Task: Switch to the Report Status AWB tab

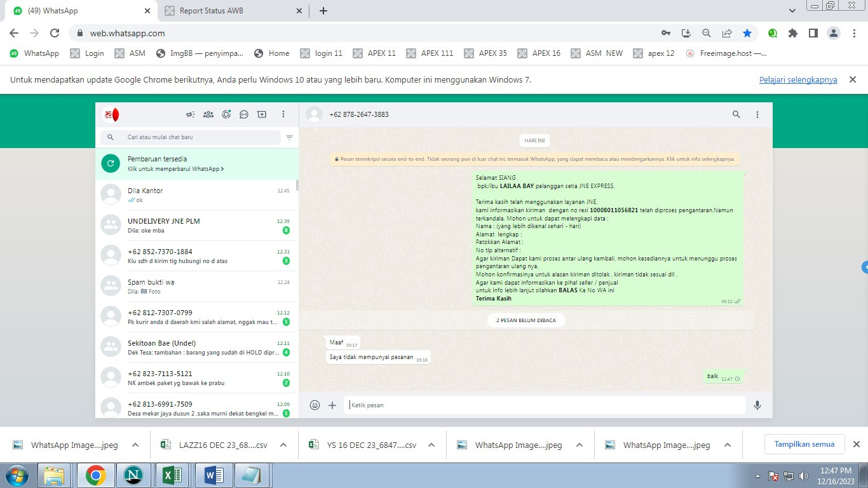Action: (234, 11)
